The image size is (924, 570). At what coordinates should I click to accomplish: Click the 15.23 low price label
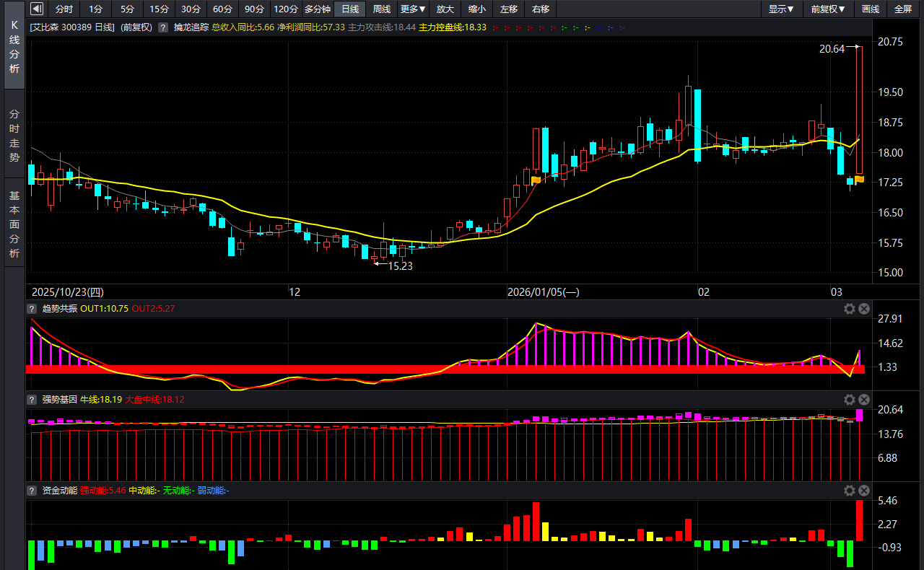(x=401, y=266)
